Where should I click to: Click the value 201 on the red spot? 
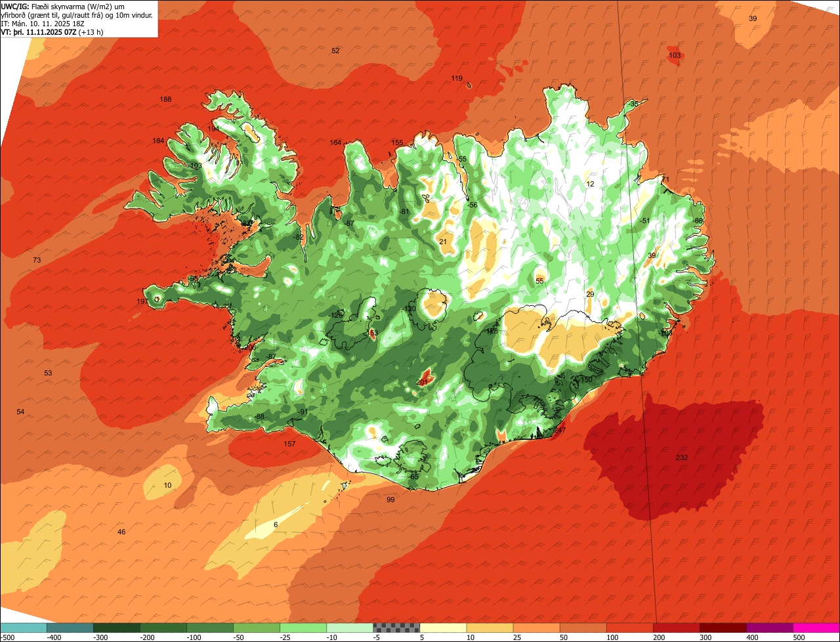[x=422, y=382]
